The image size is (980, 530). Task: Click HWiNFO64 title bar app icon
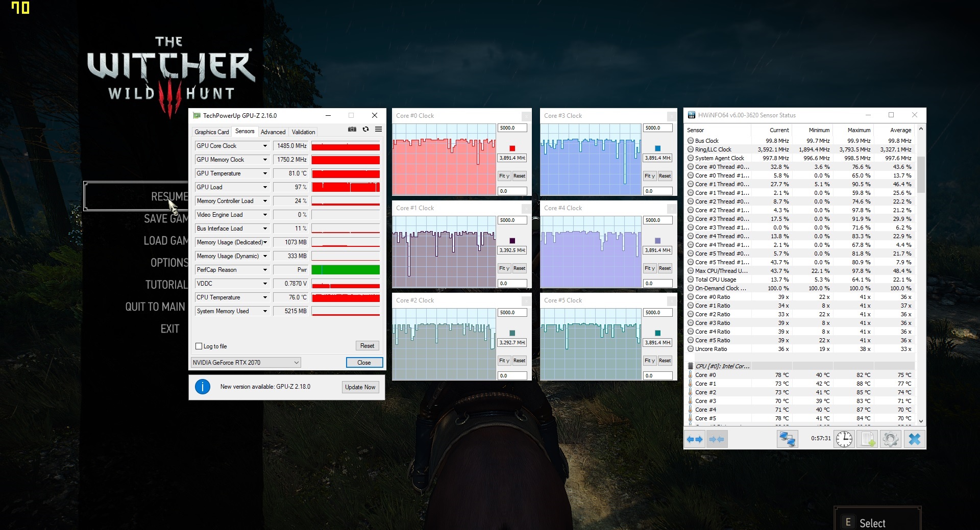691,115
